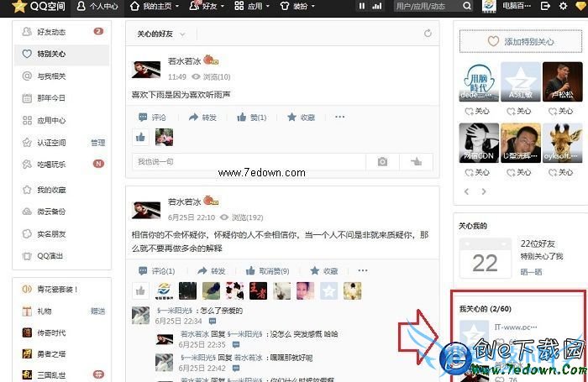Select 特别关心 in the sidebar

click(x=61, y=54)
